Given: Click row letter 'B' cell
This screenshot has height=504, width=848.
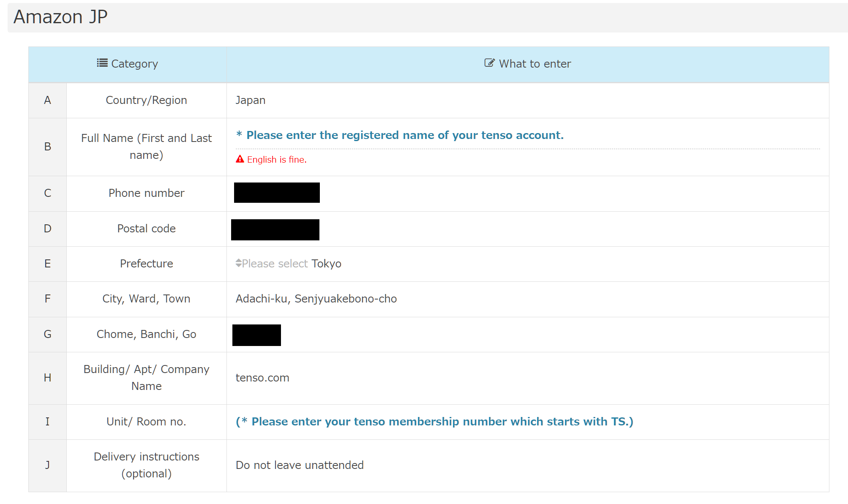Looking at the screenshot, I should coord(47,147).
